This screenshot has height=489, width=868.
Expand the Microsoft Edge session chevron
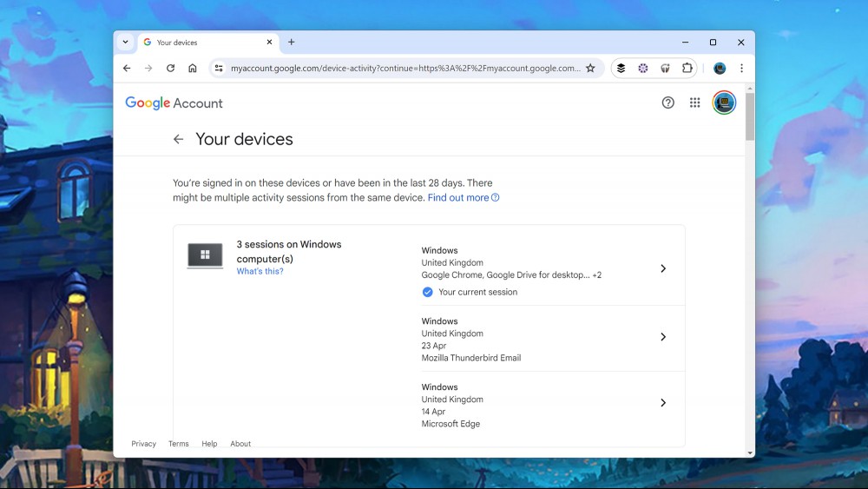[663, 403]
